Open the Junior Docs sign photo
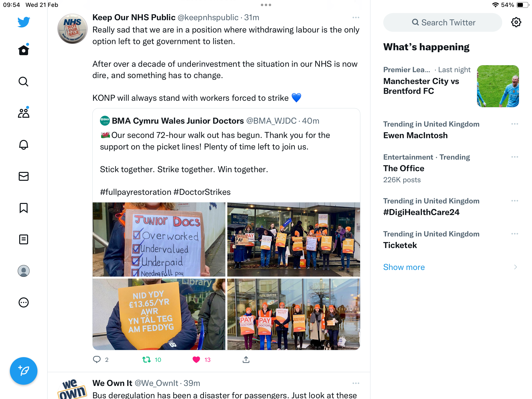This screenshot has height=399, width=532. point(159,239)
